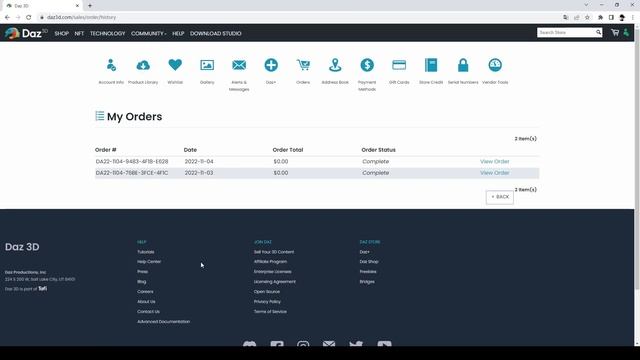640x360 pixels.
Task: Click the Order Total column header
Action: coord(288,150)
